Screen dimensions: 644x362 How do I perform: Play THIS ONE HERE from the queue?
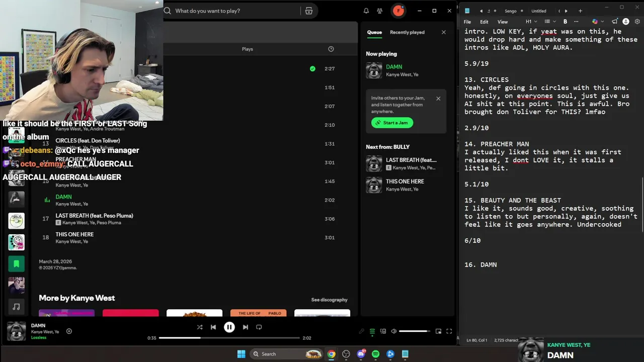(x=406, y=185)
